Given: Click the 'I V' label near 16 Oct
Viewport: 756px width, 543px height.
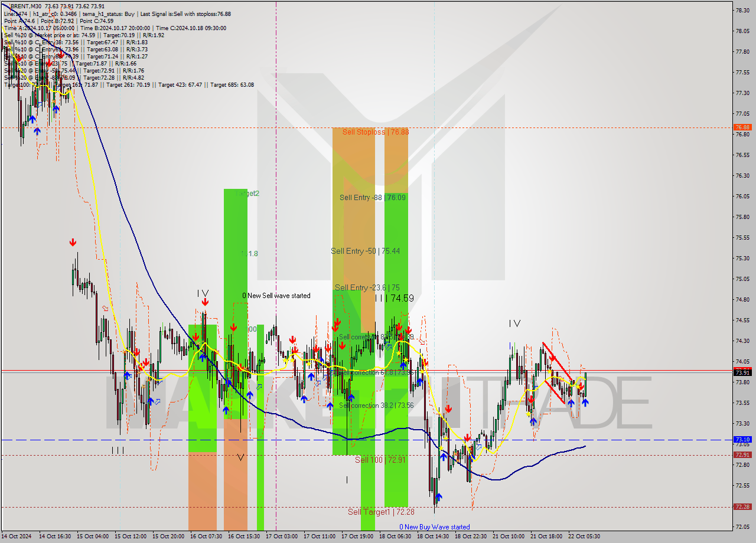Looking at the screenshot, I should (x=203, y=293).
